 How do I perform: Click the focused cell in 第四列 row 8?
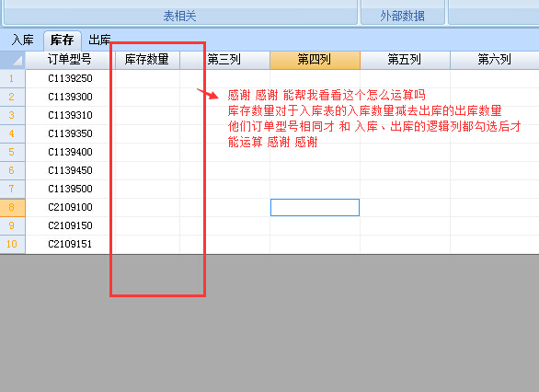[315, 207]
